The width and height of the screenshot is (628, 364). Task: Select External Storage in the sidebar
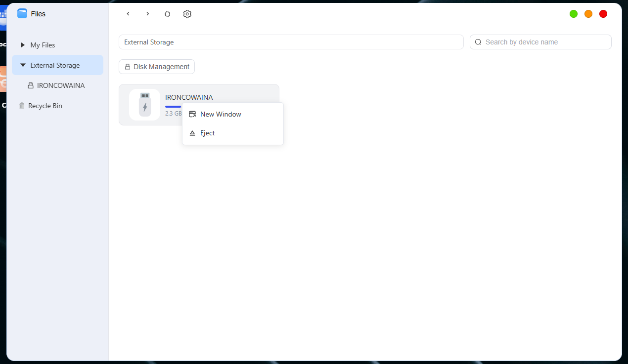[x=57, y=65]
